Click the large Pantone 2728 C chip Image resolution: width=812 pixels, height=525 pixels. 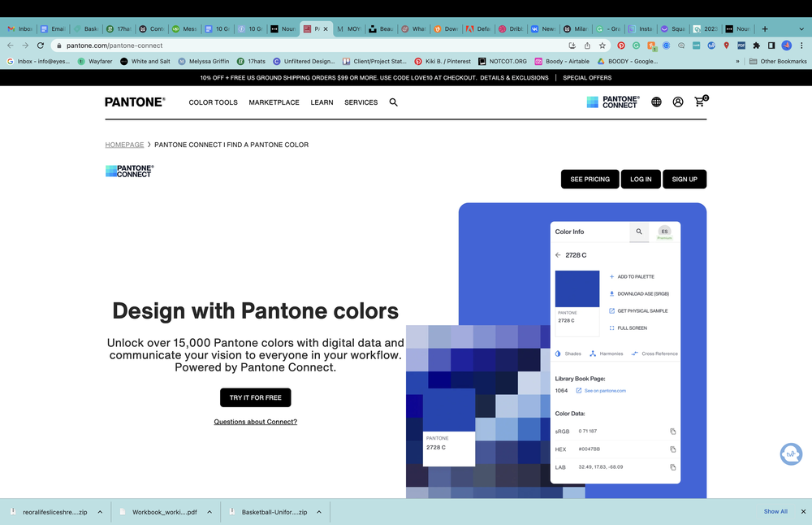tap(449, 427)
